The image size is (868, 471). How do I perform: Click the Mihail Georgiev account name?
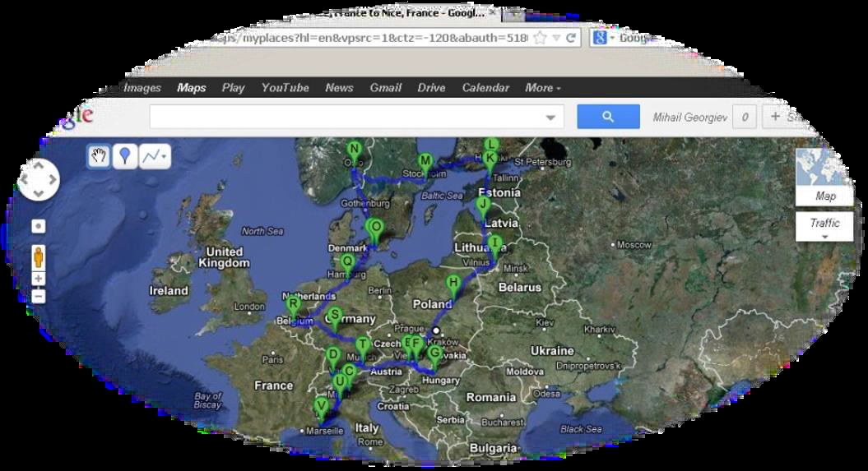point(689,118)
